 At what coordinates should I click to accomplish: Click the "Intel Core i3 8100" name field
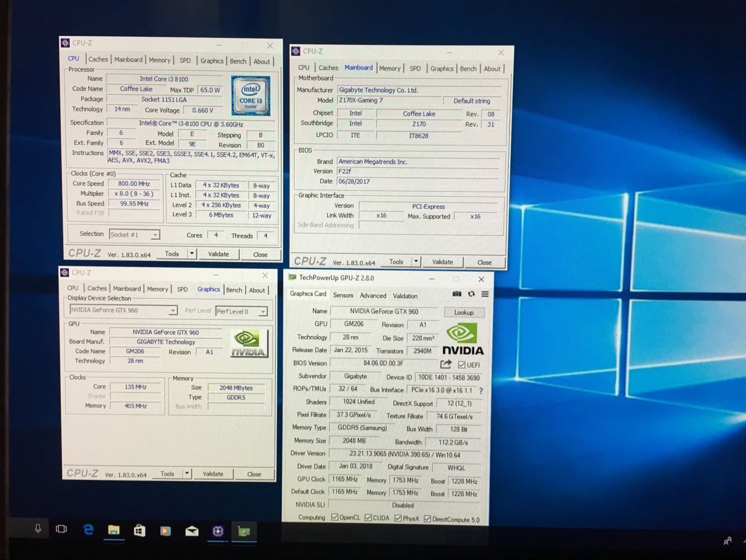click(x=164, y=79)
